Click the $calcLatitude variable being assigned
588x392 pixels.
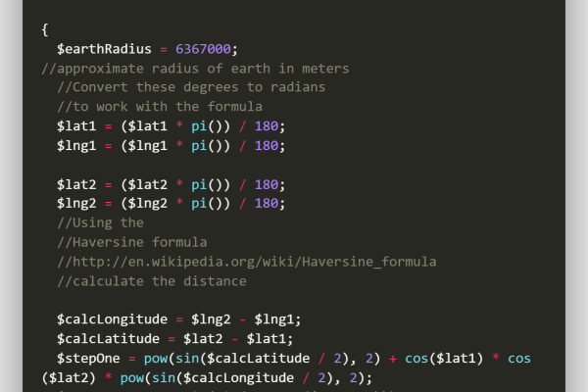coord(110,339)
